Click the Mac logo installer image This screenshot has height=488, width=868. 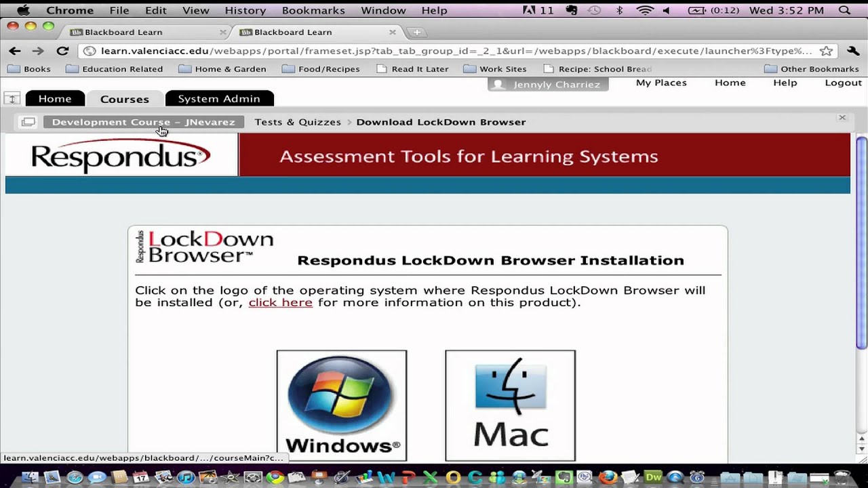[510, 405]
